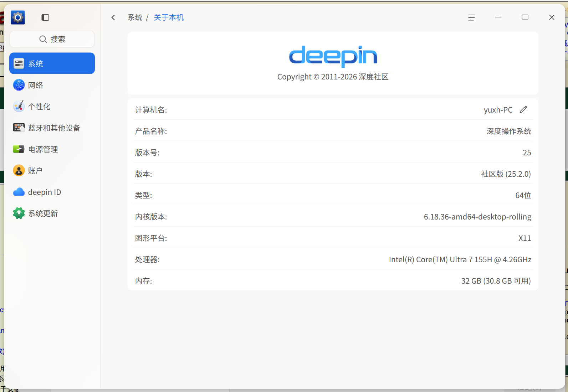Image resolution: width=568 pixels, height=392 pixels.
Task: Open the Network (网络) settings
Action: (x=52, y=85)
